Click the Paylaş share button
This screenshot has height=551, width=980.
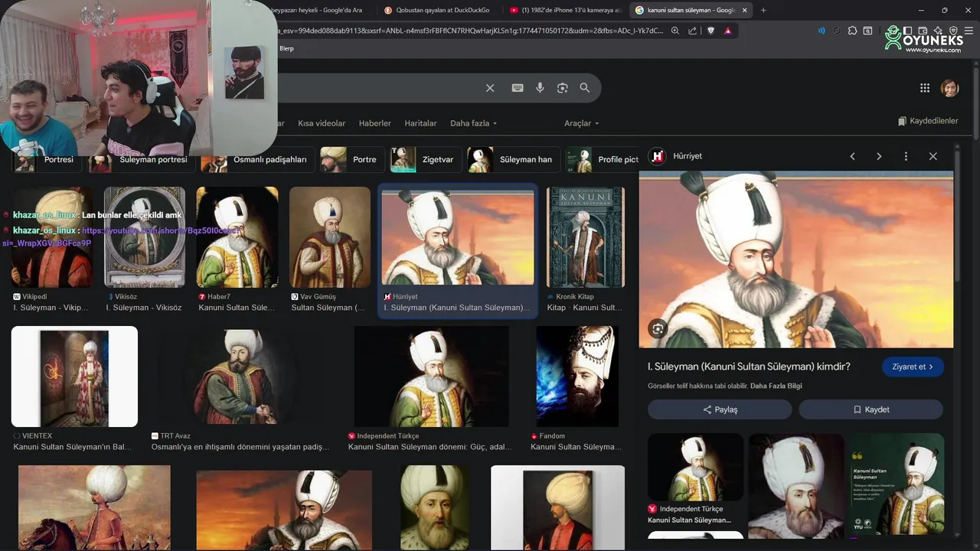click(x=720, y=409)
